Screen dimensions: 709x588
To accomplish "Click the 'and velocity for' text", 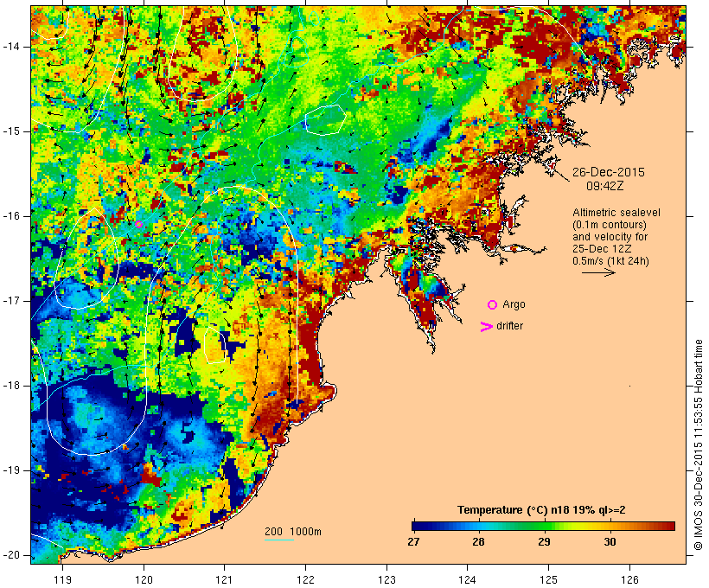I will (610, 237).
